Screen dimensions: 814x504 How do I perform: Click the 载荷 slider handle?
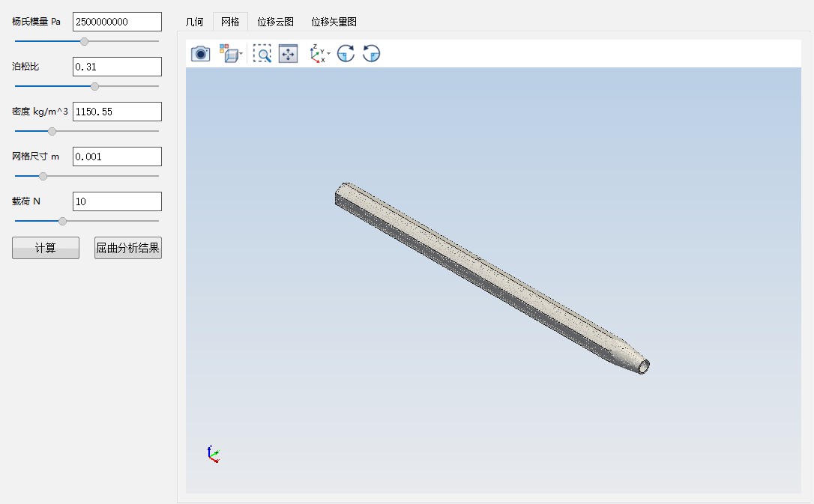coord(62,222)
